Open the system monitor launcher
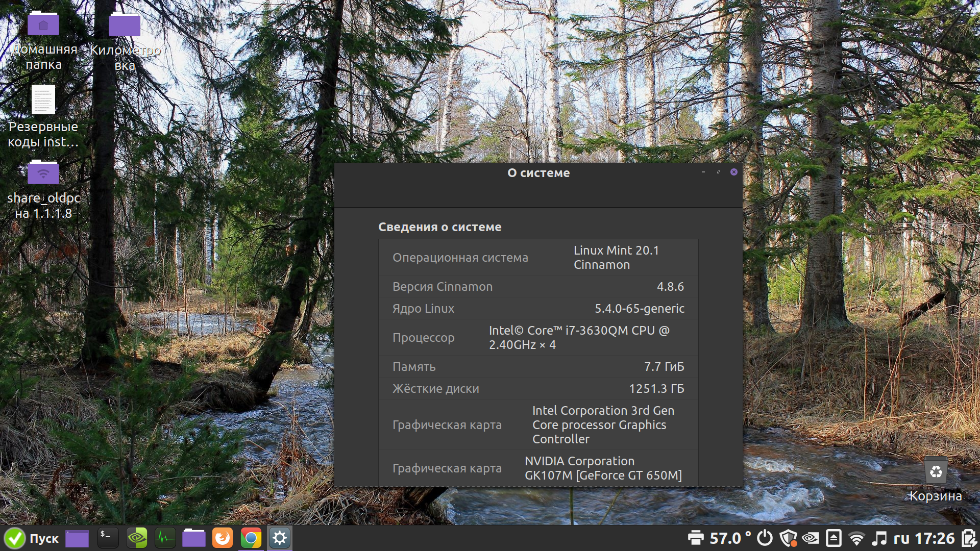The height and width of the screenshot is (551, 980). point(165,538)
